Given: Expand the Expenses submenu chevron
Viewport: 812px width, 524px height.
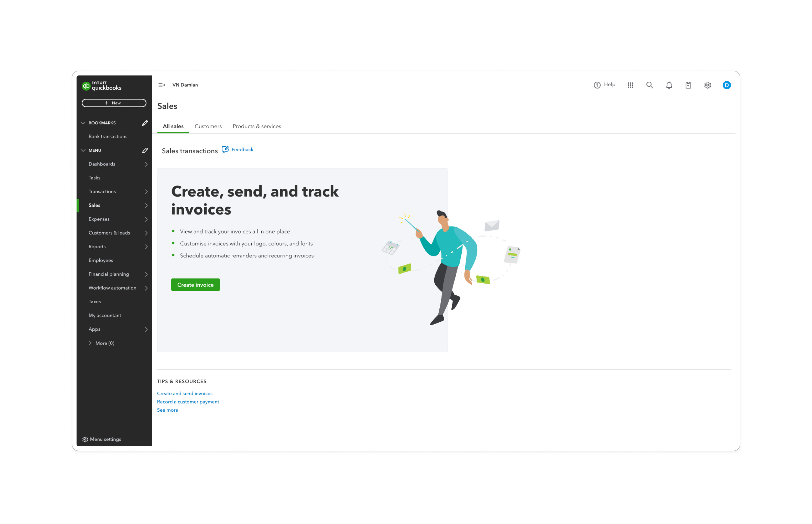Looking at the screenshot, I should (x=146, y=219).
